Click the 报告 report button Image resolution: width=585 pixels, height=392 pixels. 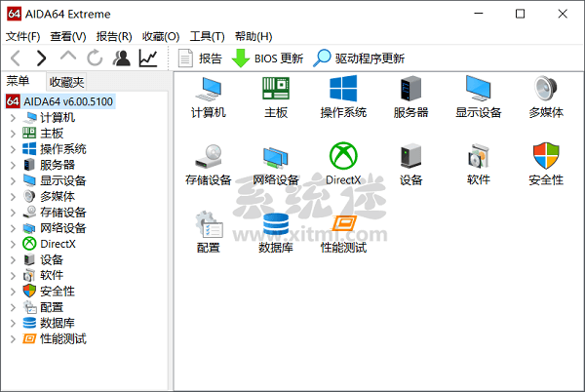tap(200, 59)
